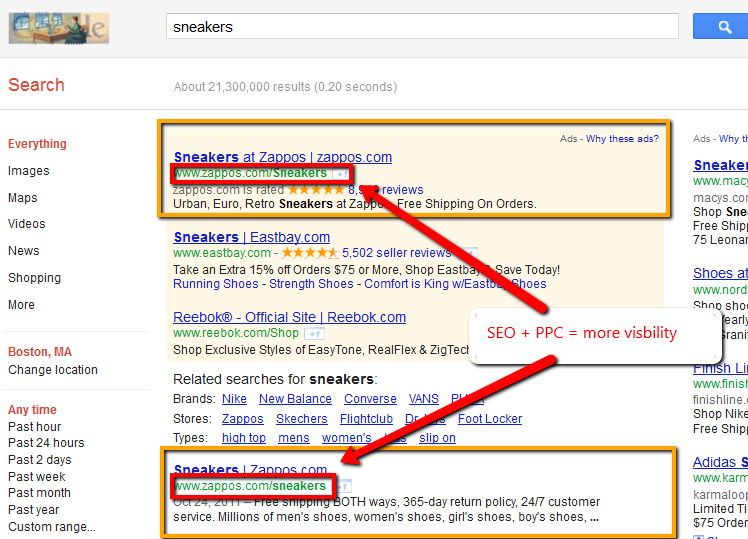This screenshot has height=539, width=748.
Task: Filter results to Past week
Action: pos(37,477)
